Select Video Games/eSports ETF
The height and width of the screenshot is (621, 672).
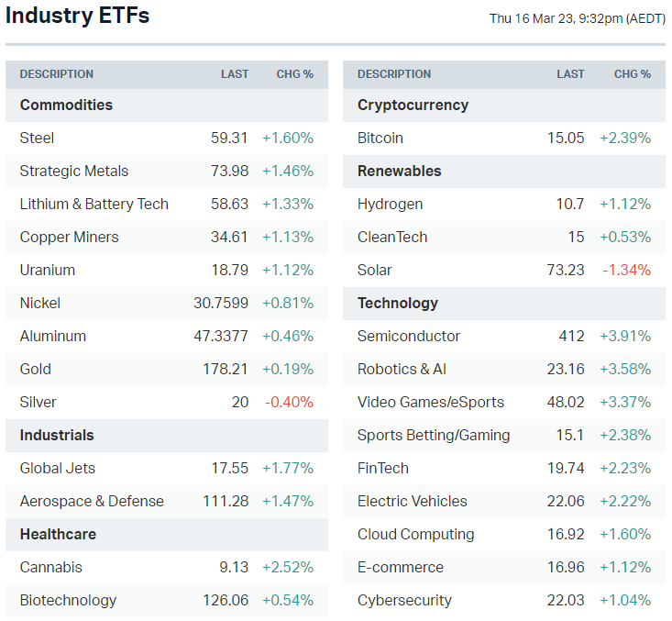click(431, 402)
